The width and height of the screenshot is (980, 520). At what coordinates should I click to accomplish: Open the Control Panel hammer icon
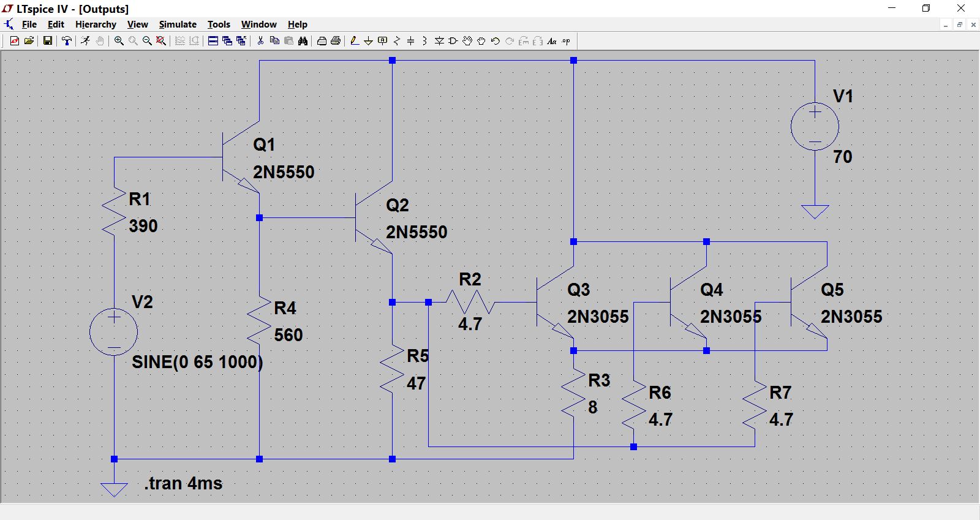66,41
